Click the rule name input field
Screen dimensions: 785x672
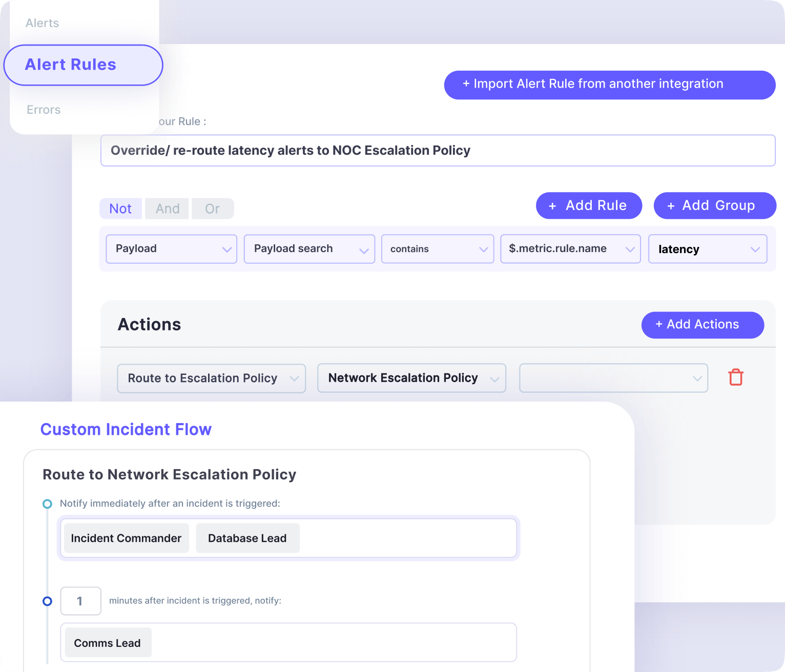point(437,151)
